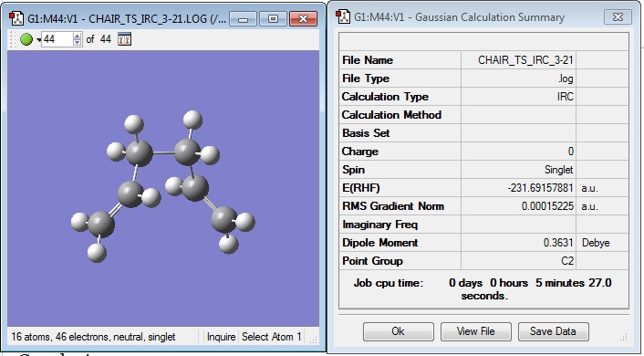The image size is (644, 356).
Task: Close the CHAIR_TS_IRC molecule window
Action: pos(303,18)
